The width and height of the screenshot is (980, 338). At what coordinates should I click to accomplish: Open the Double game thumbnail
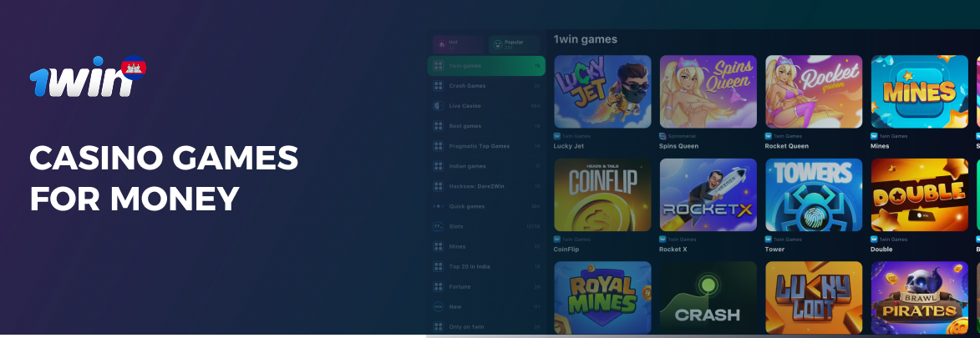click(919, 194)
